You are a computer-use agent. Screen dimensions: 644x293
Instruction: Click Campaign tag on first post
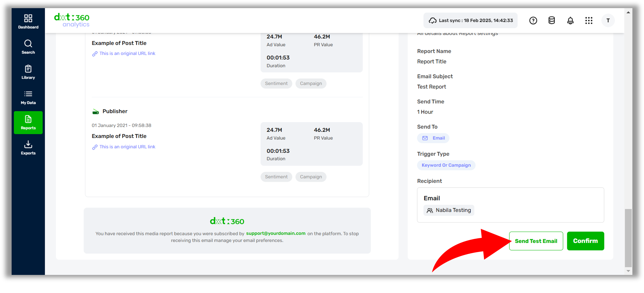click(x=311, y=84)
